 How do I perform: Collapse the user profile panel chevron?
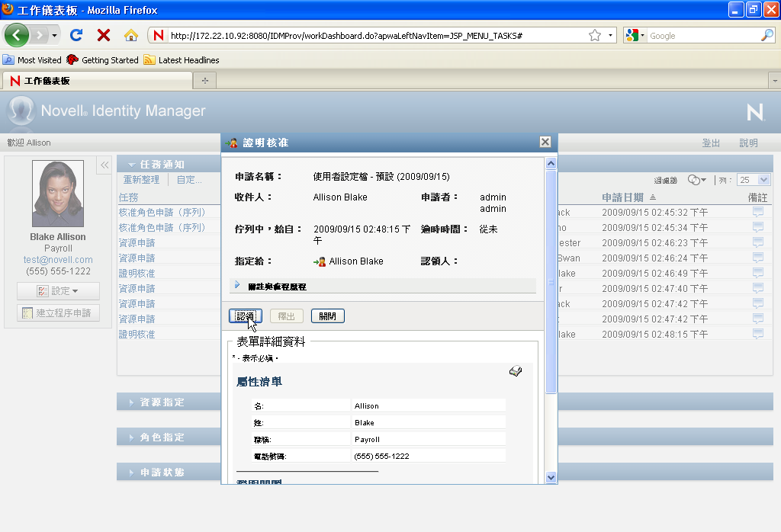tap(104, 165)
